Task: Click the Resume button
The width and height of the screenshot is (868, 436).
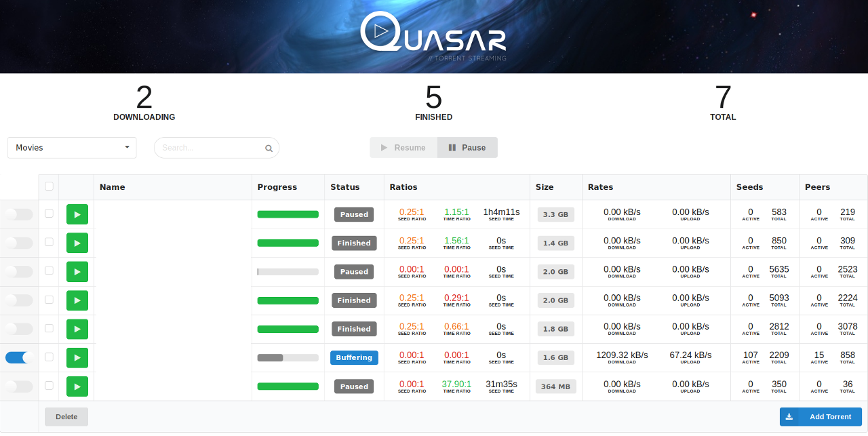Action: point(403,148)
